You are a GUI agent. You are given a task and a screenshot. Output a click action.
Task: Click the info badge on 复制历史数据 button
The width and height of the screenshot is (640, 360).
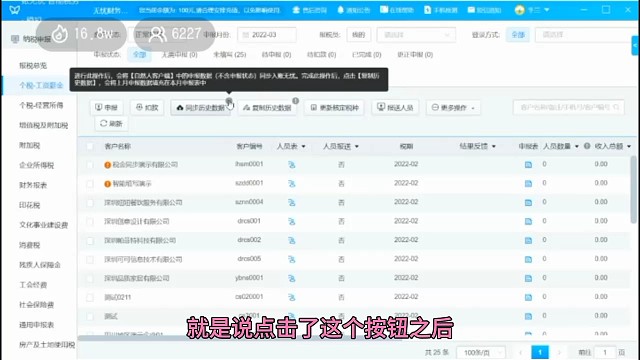tap(296, 101)
